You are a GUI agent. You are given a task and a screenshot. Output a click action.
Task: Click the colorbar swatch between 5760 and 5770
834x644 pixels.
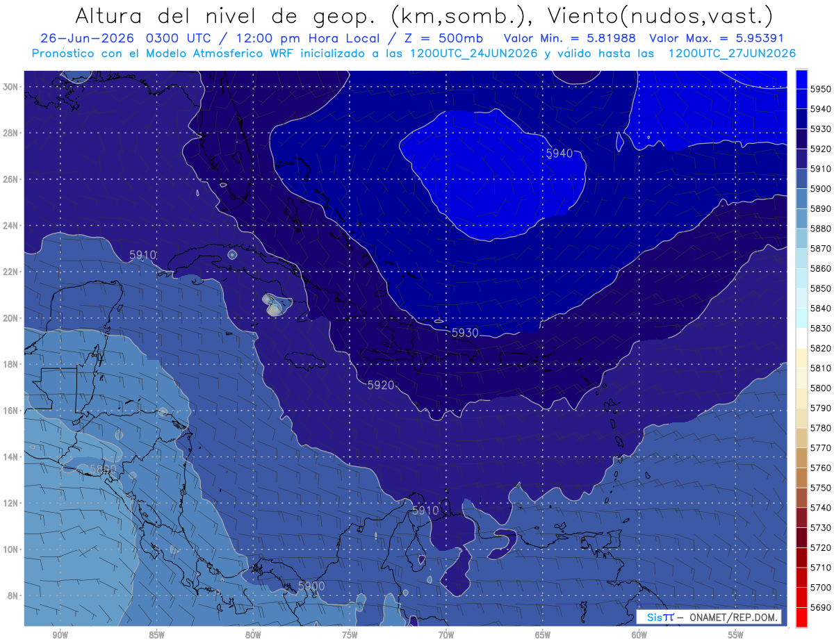(801, 457)
